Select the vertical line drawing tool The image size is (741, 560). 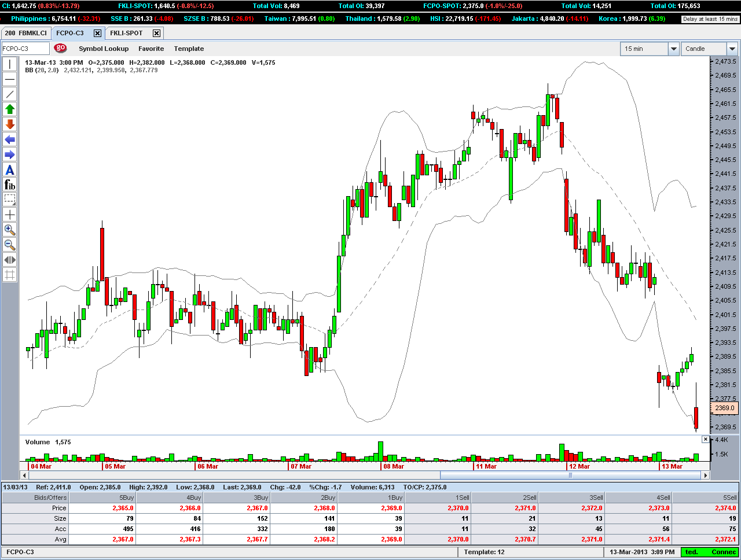point(10,64)
